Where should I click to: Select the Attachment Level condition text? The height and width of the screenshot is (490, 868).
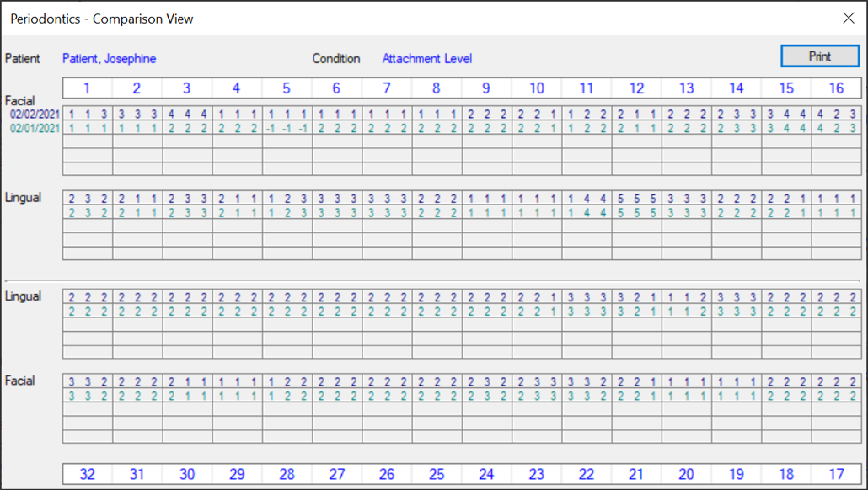coord(426,59)
